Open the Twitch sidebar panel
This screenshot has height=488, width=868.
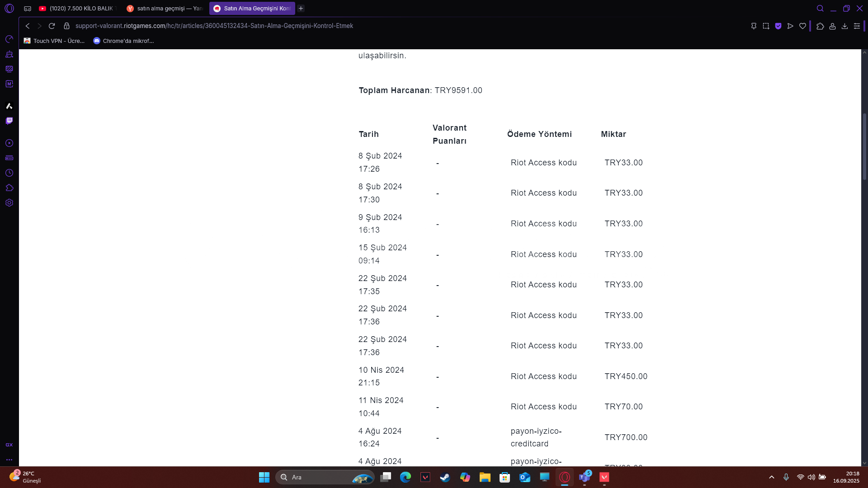(x=9, y=121)
